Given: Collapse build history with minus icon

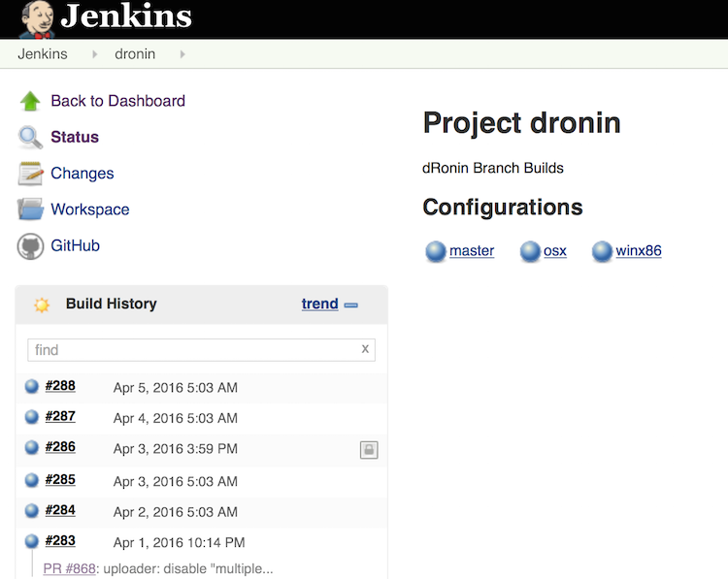Looking at the screenshot, I should pos(351,306).
